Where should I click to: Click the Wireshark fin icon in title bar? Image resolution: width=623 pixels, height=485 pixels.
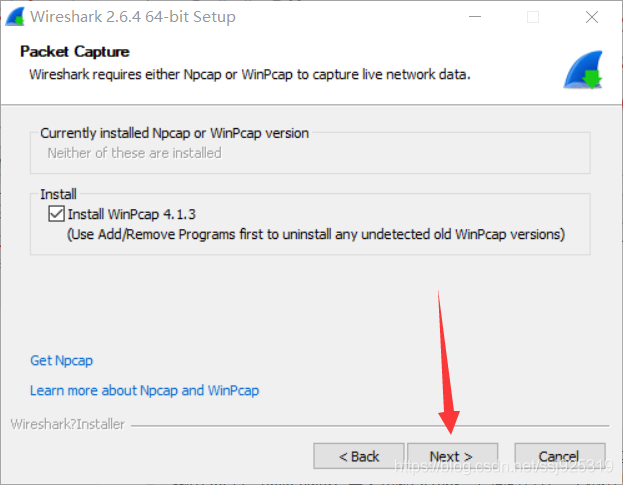click(x=15, y=17)
